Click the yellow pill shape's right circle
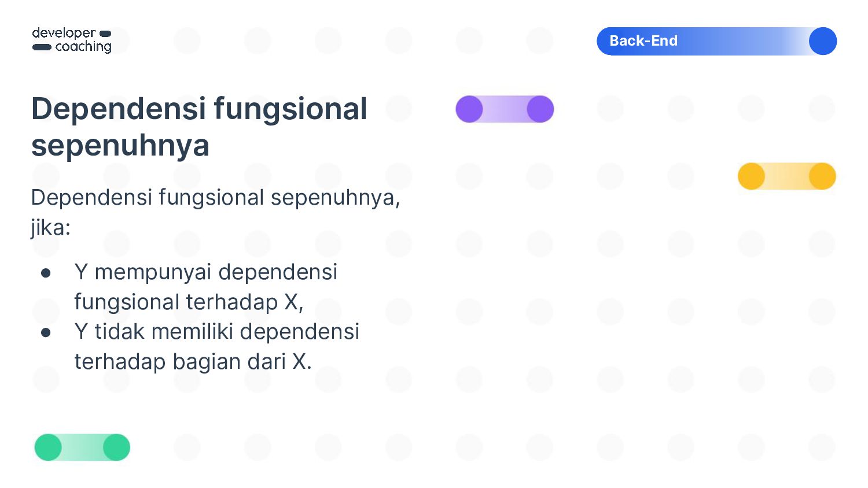Viewport: 868px width, 488px height. coord(822,176)
